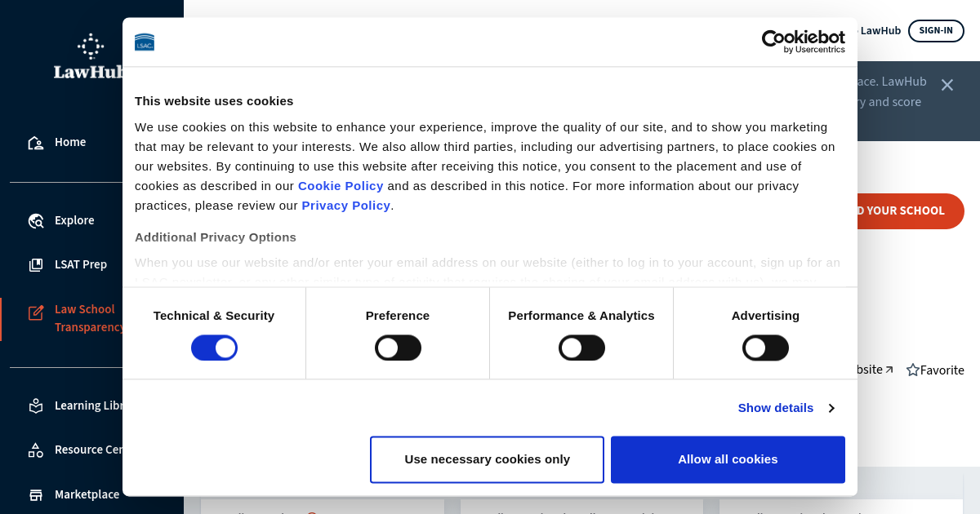
Task: Click the Home icon in sidebar
Action: [36, 143]
